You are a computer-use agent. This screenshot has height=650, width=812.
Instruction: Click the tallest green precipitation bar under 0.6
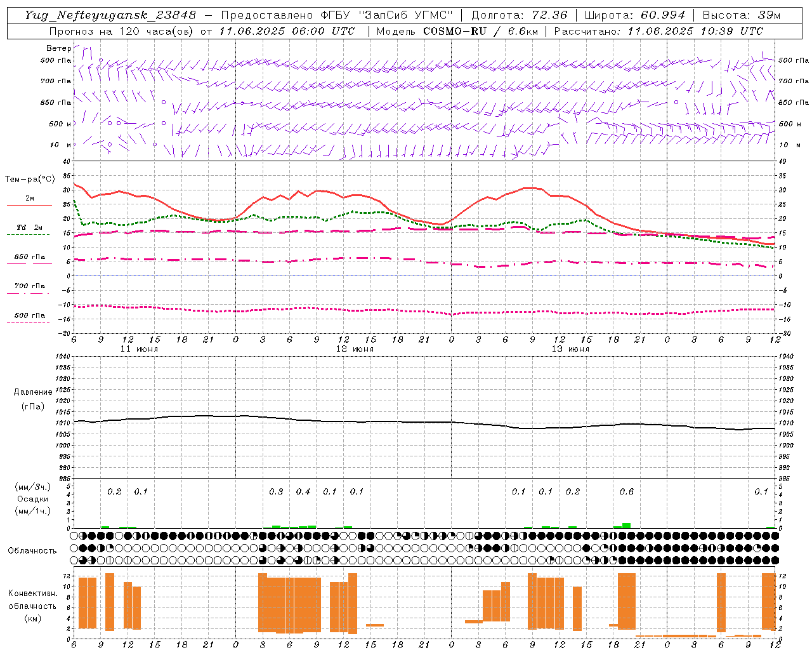pos(626,526)
